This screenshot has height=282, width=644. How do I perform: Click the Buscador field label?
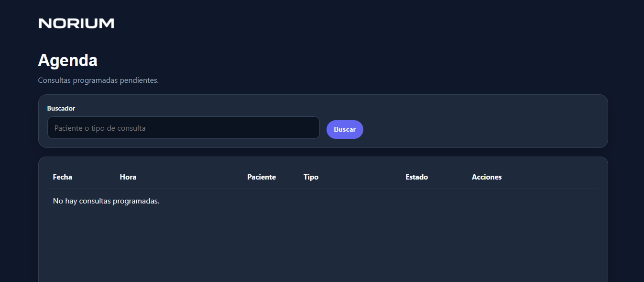click(61, 109)
